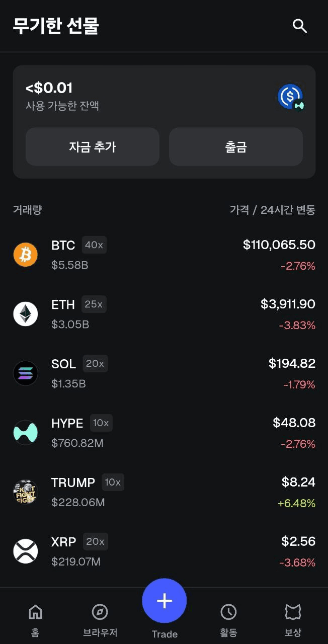
Task: Open the 보상 rewards tab
Action: tap(293, 619)
